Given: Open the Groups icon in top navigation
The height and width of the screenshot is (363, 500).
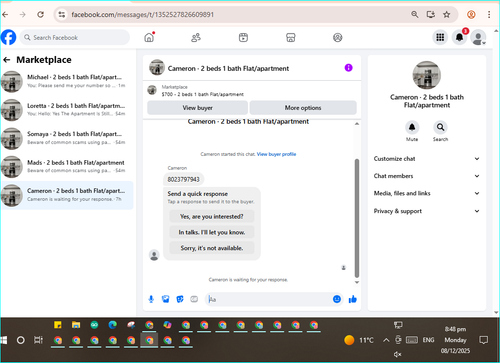Looking at the screenshot, I should [x=338, y=38].
